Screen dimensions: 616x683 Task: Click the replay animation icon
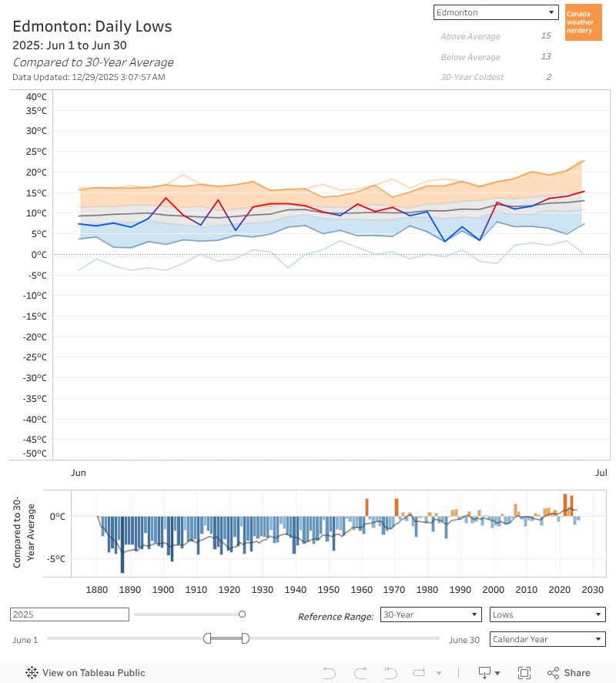420,672
